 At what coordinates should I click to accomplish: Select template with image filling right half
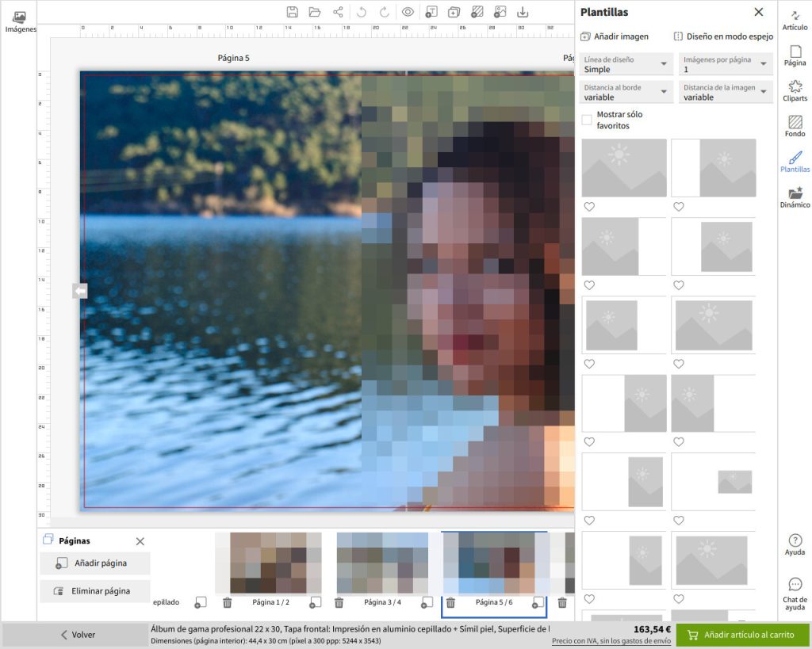[624, 403]
